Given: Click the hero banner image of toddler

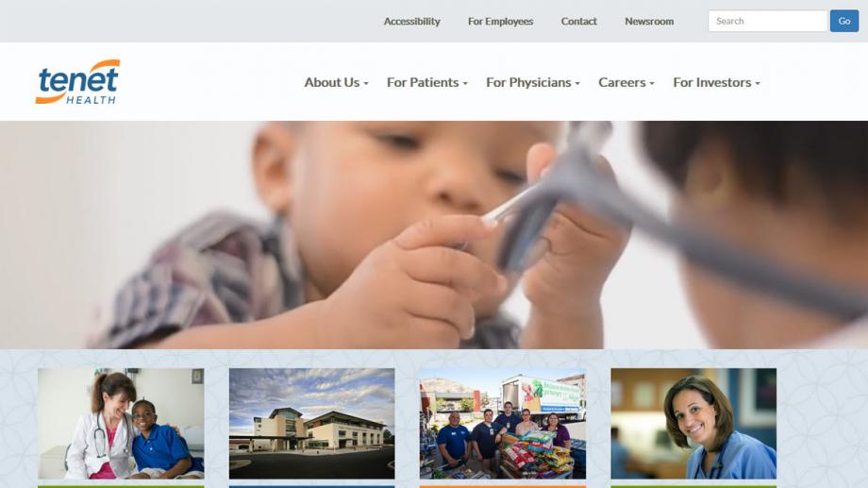Looking at the screenshot, I should [x=434, y=235].
